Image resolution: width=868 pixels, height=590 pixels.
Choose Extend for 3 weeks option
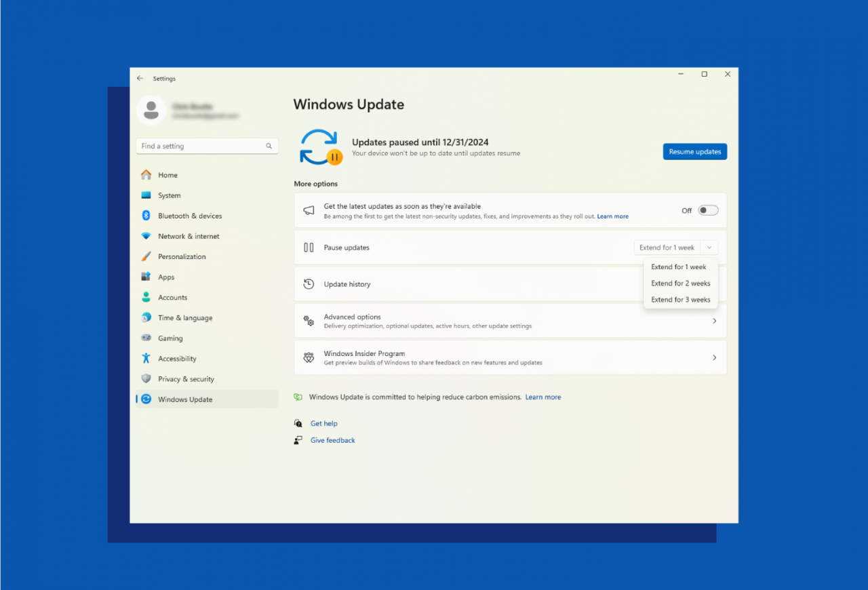680,300
